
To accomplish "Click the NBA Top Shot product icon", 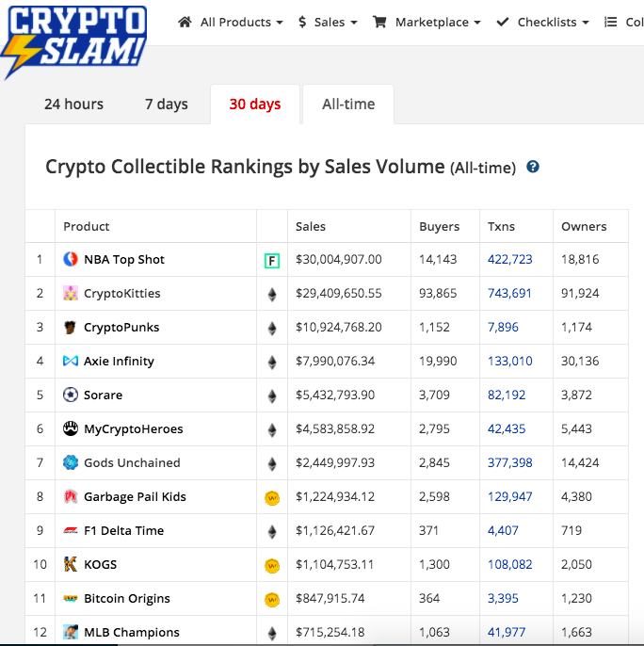I will (70, 259).
